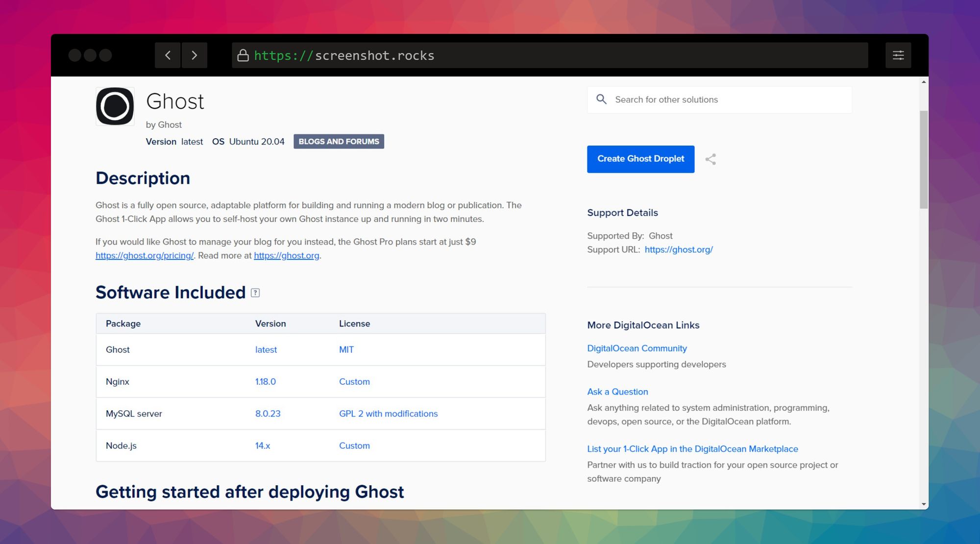Open DigitalOcean Community link
The width and height of the screenshot is (980, 544).
[x=637, y=348]
